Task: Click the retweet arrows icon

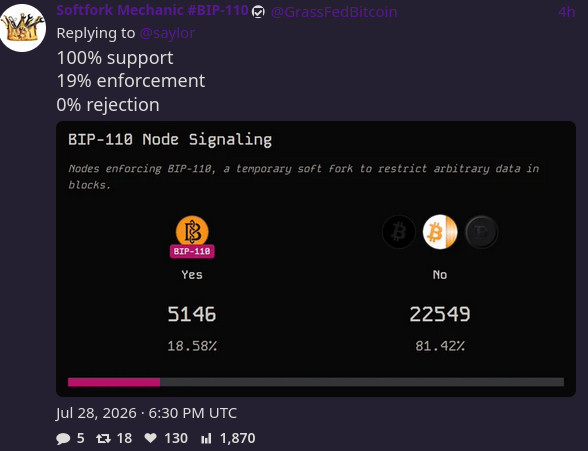Action: coord(103,438)
